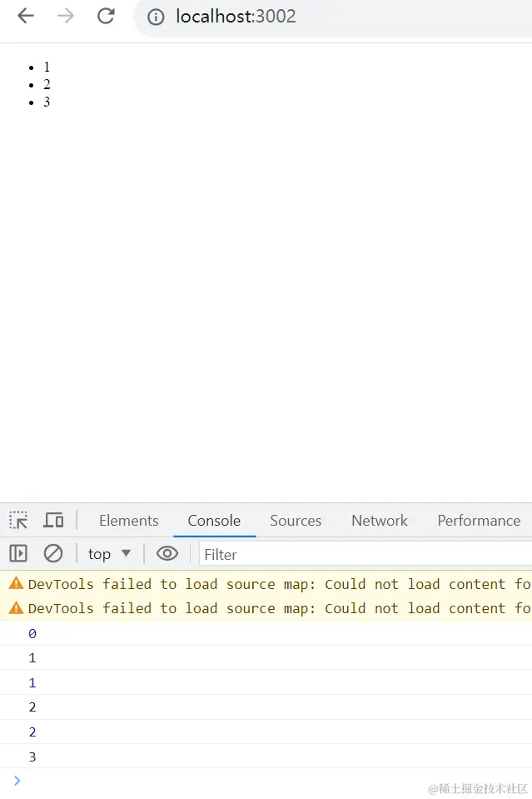
Task: Select the second source map warning message
Action: [266, 608]
